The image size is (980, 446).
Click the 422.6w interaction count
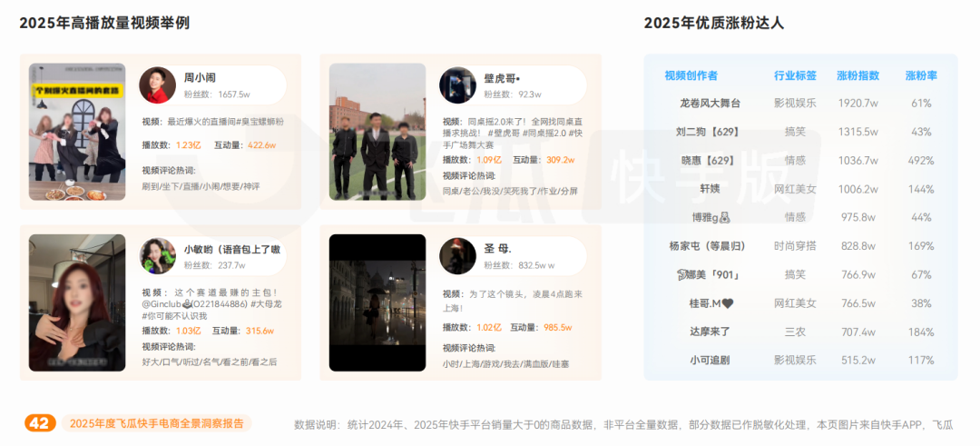(262, 145)
